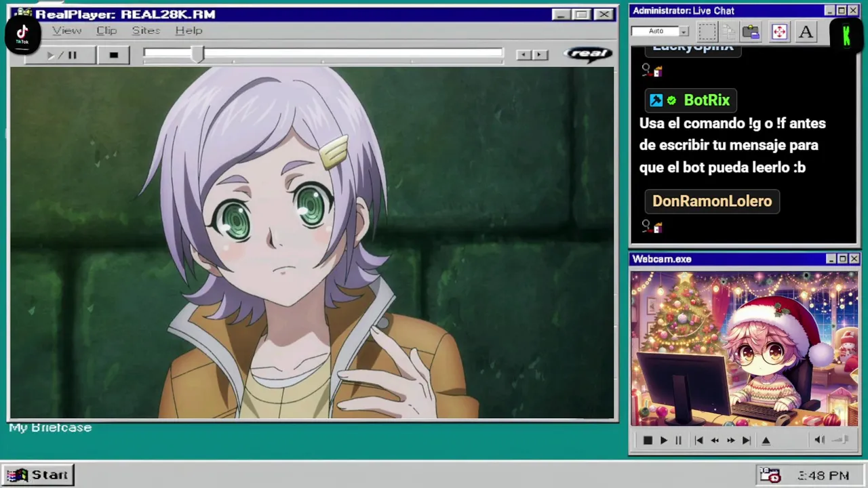Stop playback in RealPlayer

tap(113, 55)
